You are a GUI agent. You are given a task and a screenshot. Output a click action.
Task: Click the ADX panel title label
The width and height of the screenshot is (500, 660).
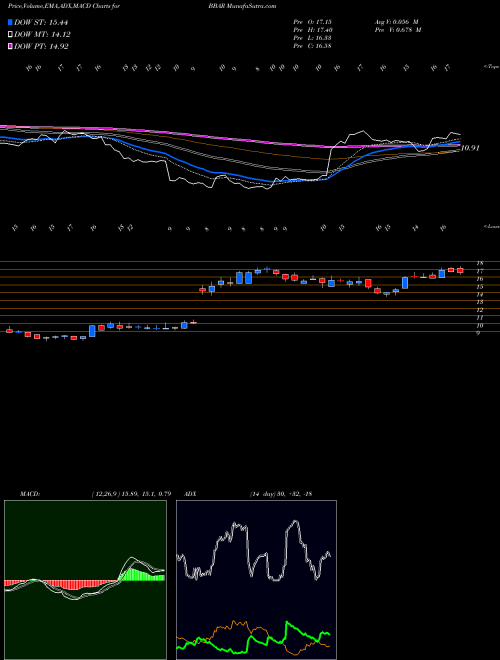click(191, 494)
